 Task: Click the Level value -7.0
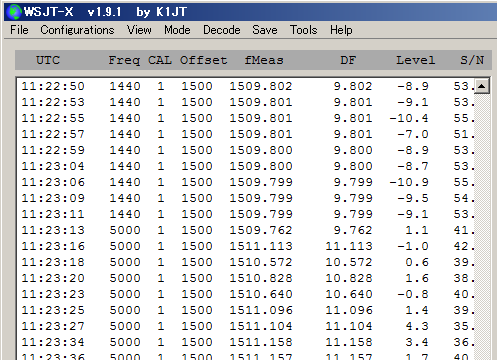click(413, 134)
